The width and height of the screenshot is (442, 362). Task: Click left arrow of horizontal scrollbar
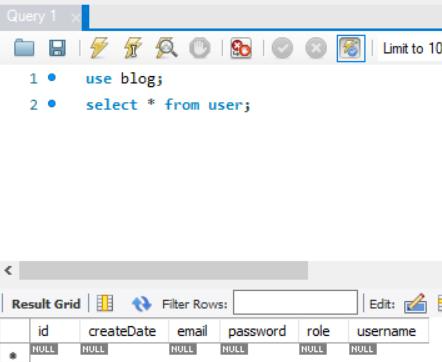[x=9, y=270]
